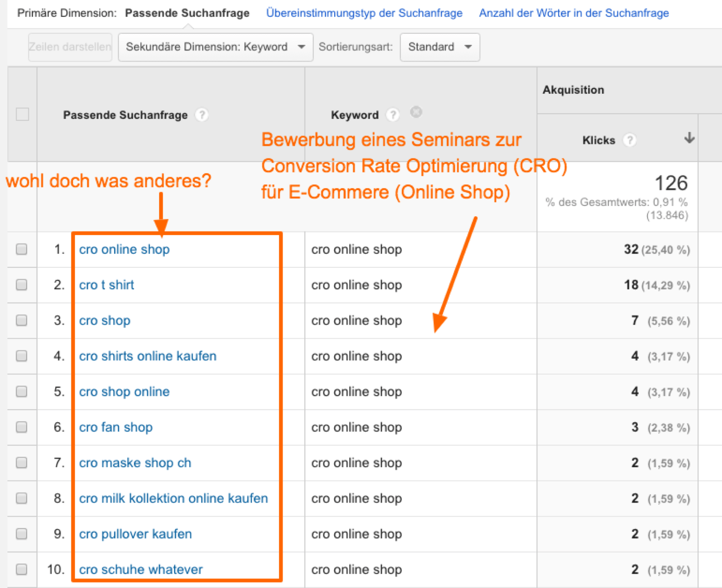Check the box for row 2 cro t shirt
The width and height of the screenshot is (722, 588).
[x=21, y=285]
